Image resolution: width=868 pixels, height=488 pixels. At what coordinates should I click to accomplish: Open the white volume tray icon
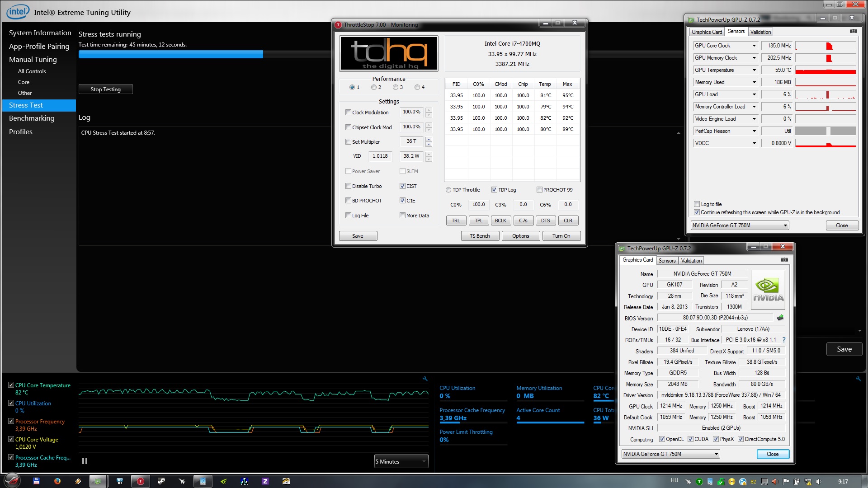coord(819,482)
